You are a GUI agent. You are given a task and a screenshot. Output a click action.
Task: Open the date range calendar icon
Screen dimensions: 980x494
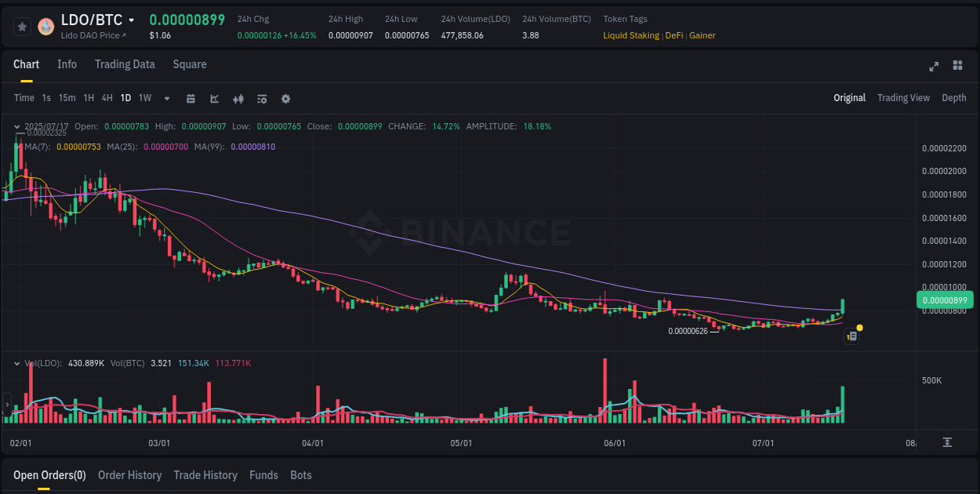(191, 98)
